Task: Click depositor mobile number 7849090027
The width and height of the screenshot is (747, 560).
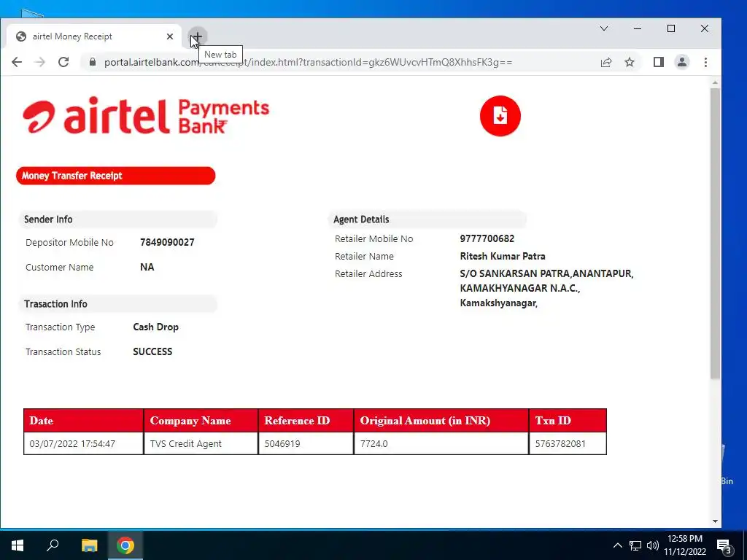Action: tap(167, 242)
